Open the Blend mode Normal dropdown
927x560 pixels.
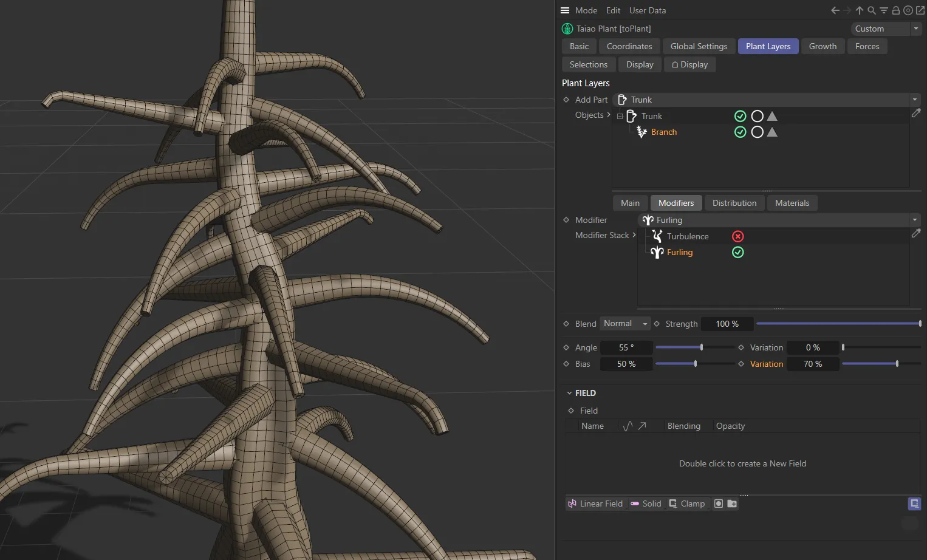click(624, 324)
